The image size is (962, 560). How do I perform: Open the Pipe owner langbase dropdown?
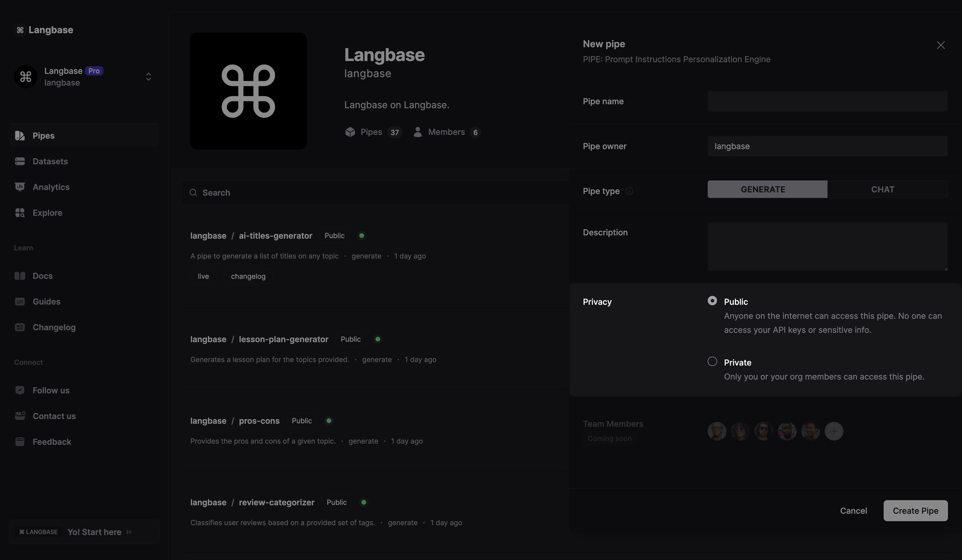coord(827,146)
